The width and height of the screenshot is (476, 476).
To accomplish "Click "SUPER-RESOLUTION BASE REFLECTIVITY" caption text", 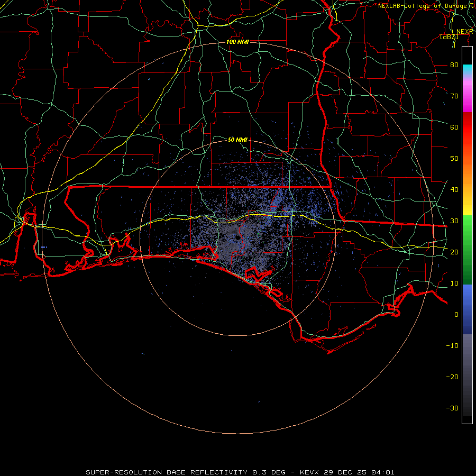I will click(x=167, y=472).
